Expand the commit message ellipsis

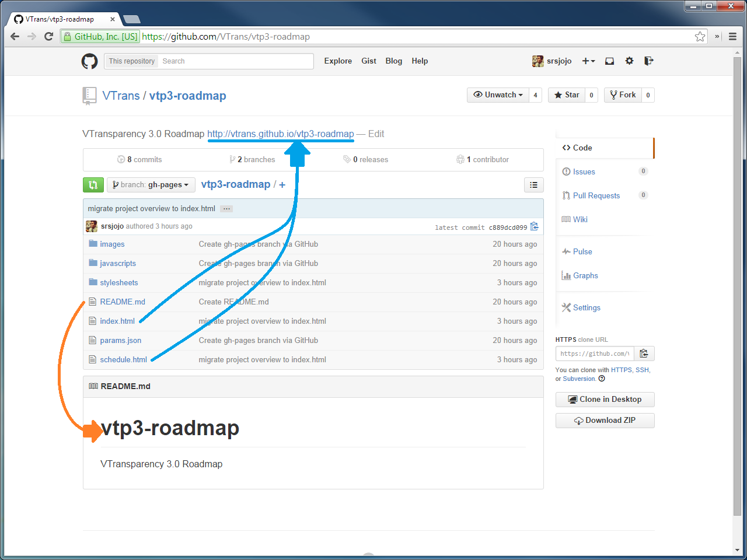point(226,209)
